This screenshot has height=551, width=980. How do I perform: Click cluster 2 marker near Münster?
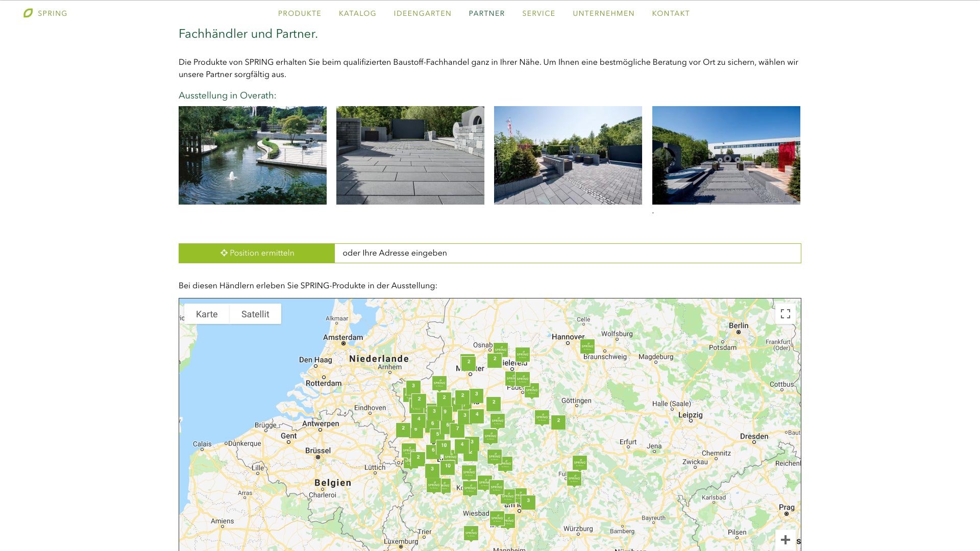tap(469, 363)
